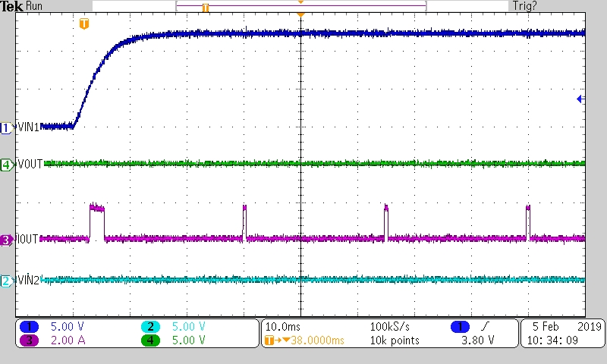Select the blue trigger level arrow on right edge
607x364 pixels.
click(x=580, y=99)
